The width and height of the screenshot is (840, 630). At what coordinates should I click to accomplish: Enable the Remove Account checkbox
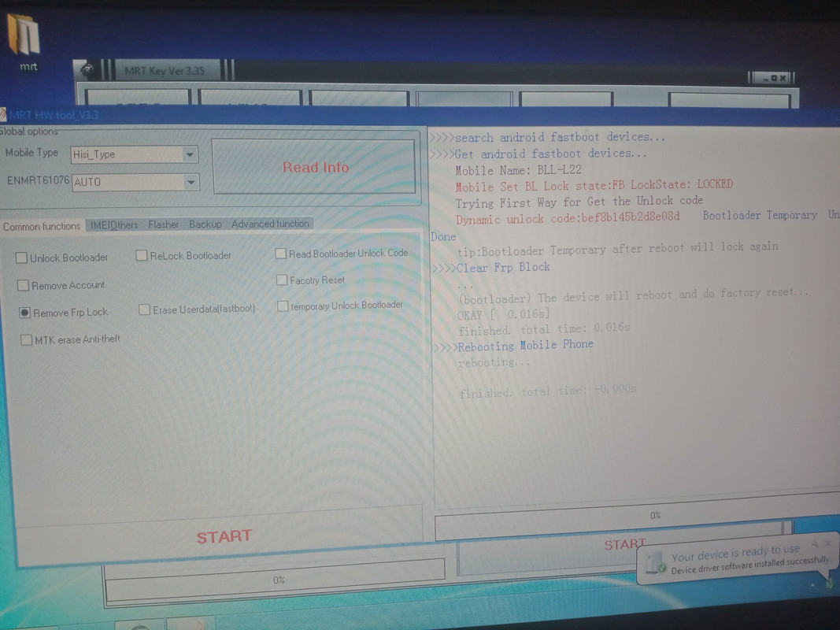pos(23,285)
